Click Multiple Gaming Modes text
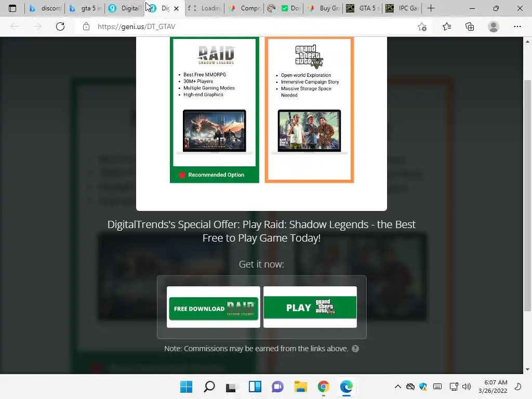Viewport: 532px width, 399px height. click(209, 88)
